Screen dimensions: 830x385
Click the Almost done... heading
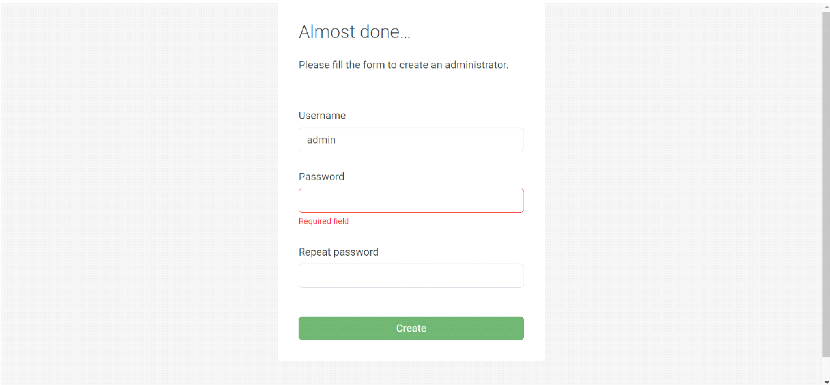click(354, 32)
